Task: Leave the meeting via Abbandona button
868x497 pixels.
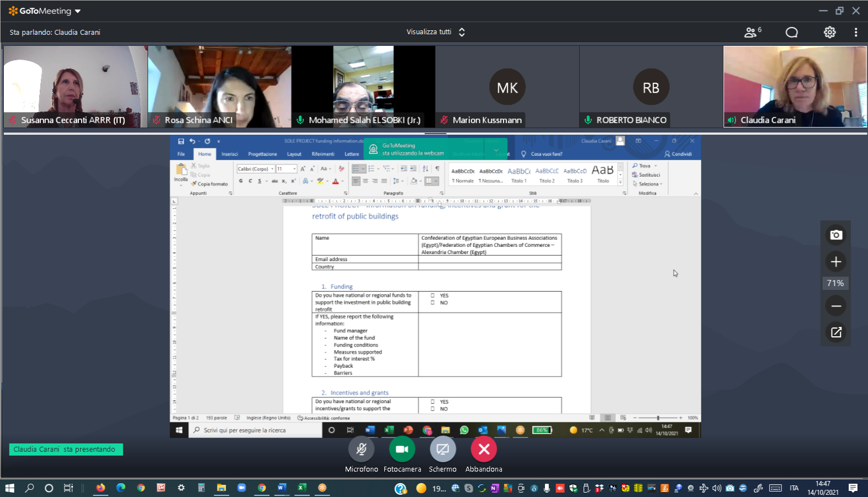Action: point(484,450)
